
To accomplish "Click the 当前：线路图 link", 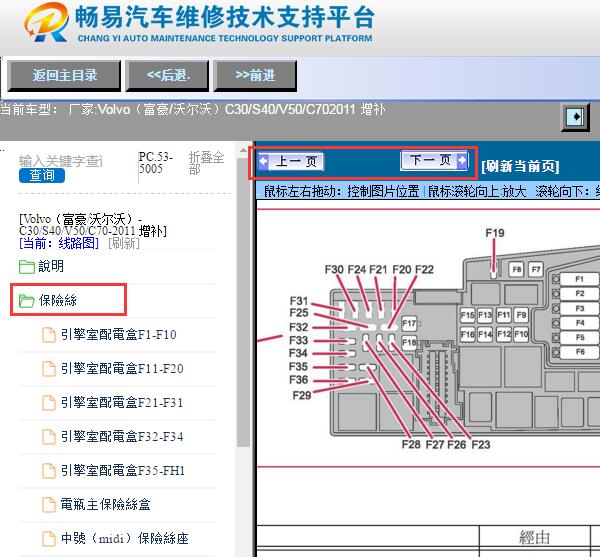I will click(59, 243).
